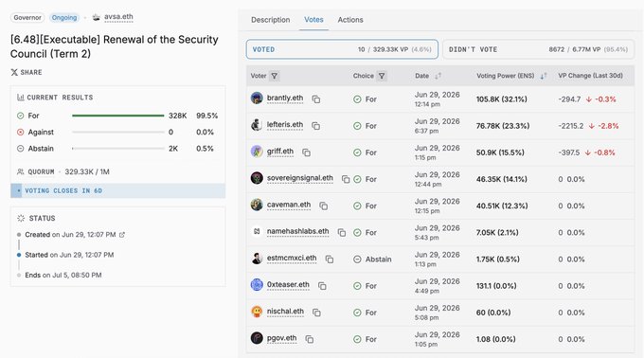Open namehashlabs.eth voter profile

[297, 231]
